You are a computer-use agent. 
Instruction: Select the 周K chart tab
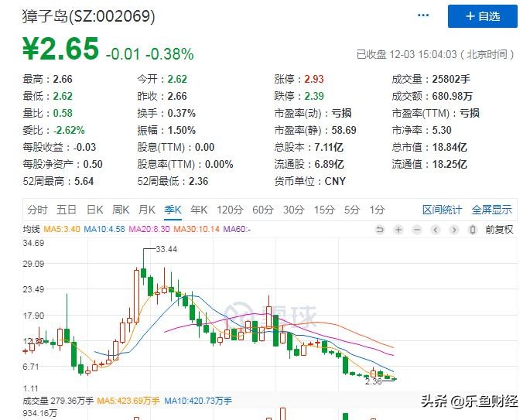point(121,210)
